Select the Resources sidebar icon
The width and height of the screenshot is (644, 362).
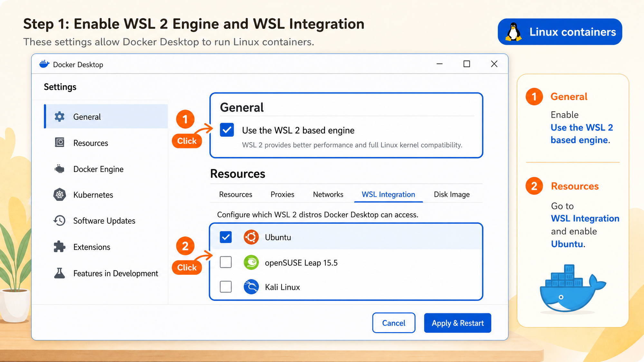click(60, 143)
